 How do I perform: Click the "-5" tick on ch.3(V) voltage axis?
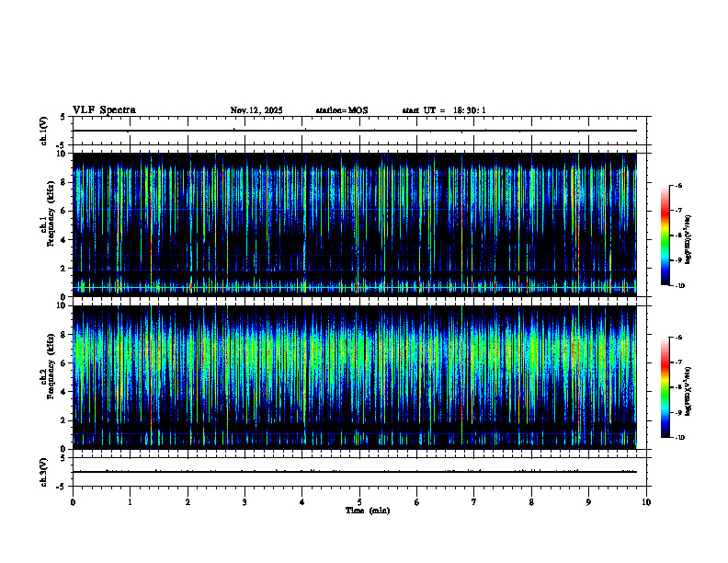click(62, 487)
